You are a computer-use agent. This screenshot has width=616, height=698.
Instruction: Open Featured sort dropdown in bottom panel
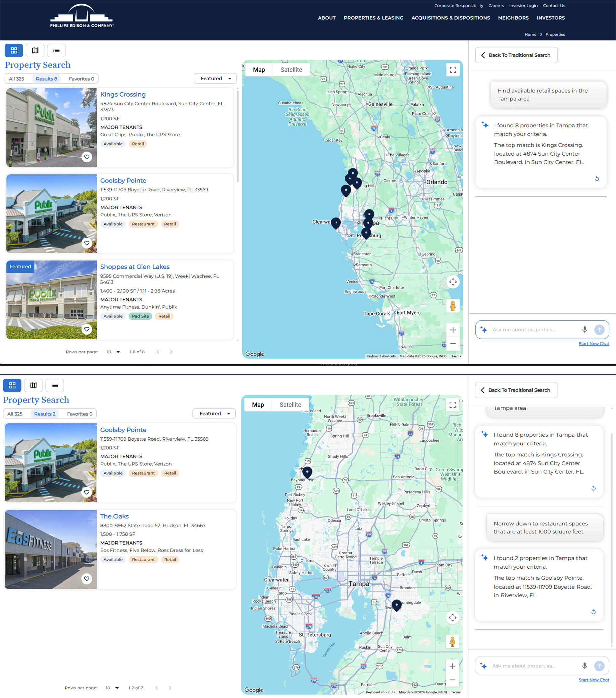point(214,413)
